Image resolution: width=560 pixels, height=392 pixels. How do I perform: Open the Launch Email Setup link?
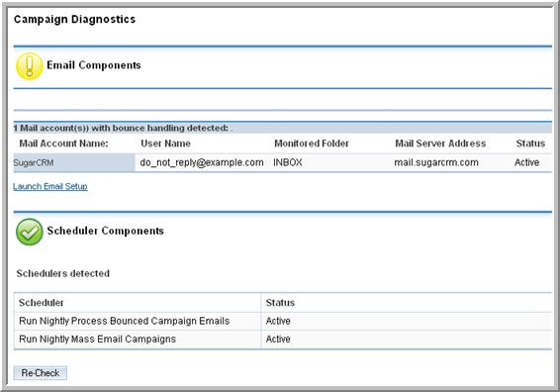click(x=50, y=186)
